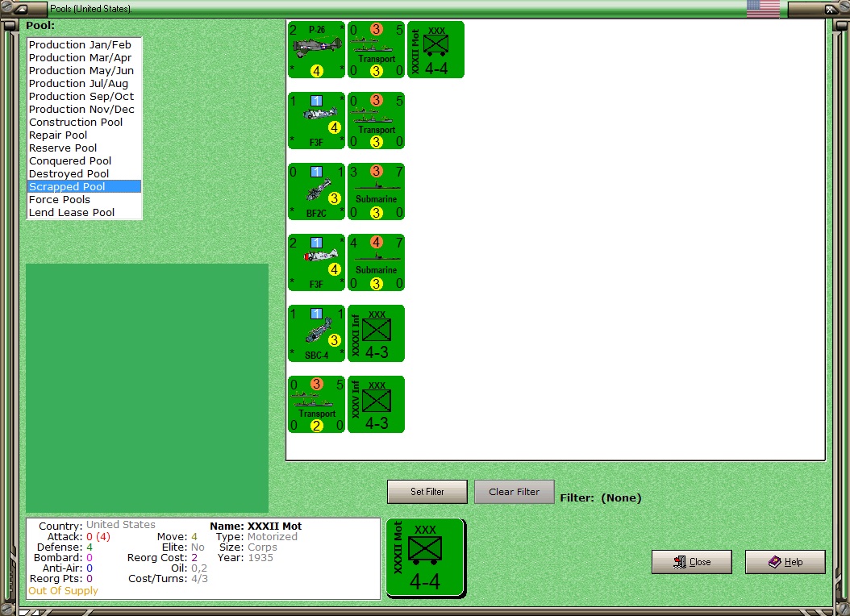Select the F3F counter in the fourth row
Screen dimensions: 850x616
pos(317,262)
